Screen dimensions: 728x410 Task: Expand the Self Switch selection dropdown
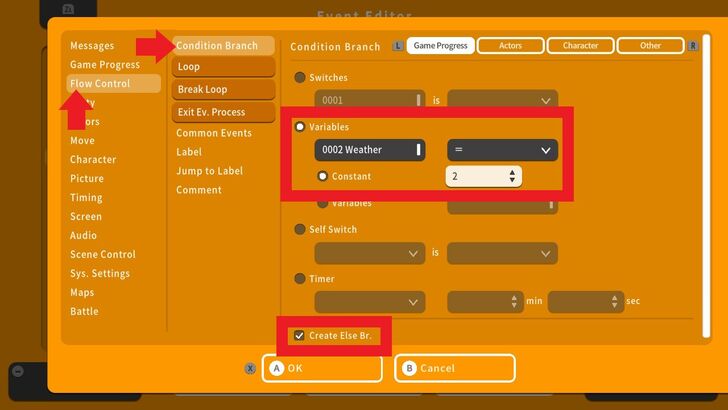369,254
